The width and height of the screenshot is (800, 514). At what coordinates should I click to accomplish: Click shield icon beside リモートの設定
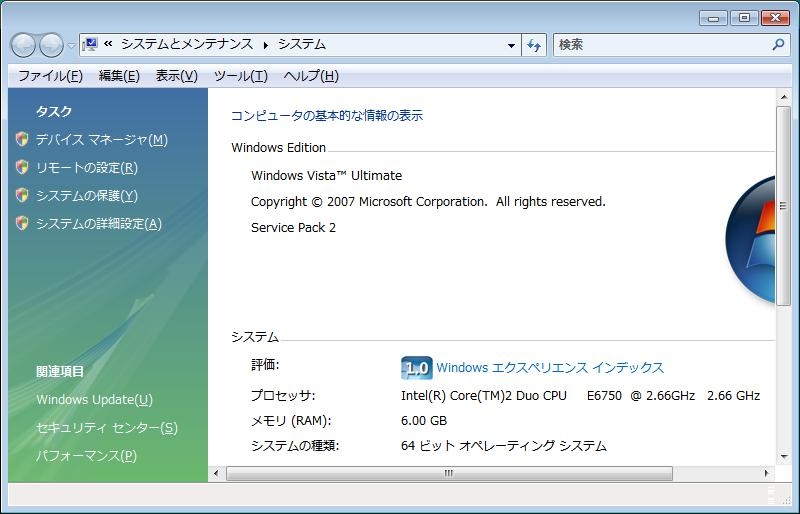[x=22, y=167]
